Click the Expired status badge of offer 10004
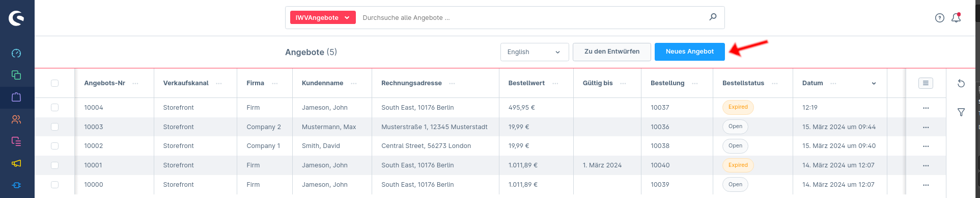Viewport: 980px width, 198px height. pyautogui.click(x=738, y=107)
